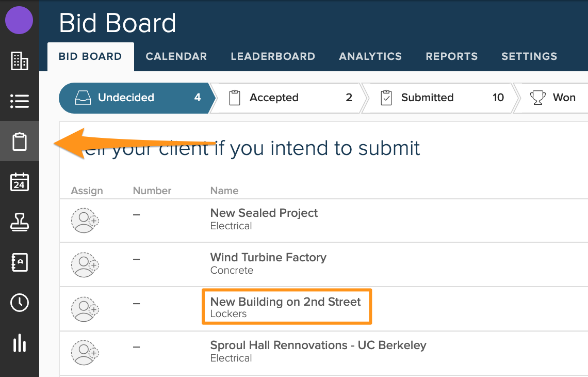Open the Analytics tab
The image size is (588, 377).
pyautogui.click(x=370, y=56)
